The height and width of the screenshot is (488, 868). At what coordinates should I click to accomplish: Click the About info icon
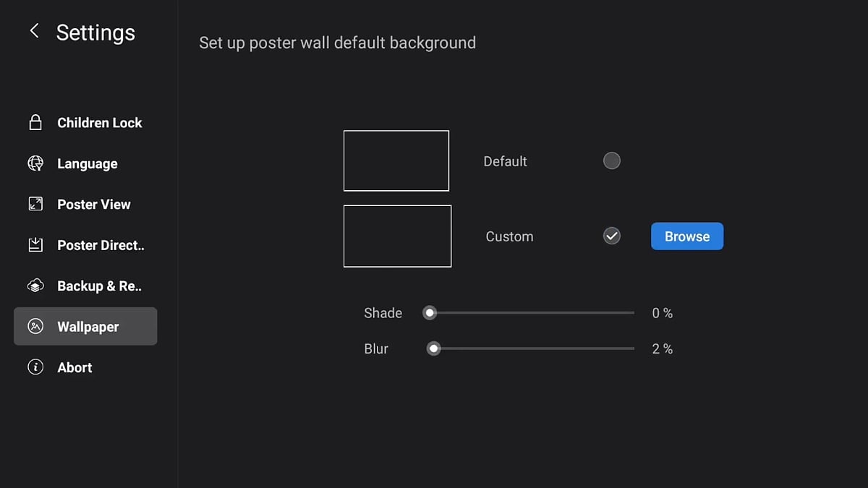35,367
